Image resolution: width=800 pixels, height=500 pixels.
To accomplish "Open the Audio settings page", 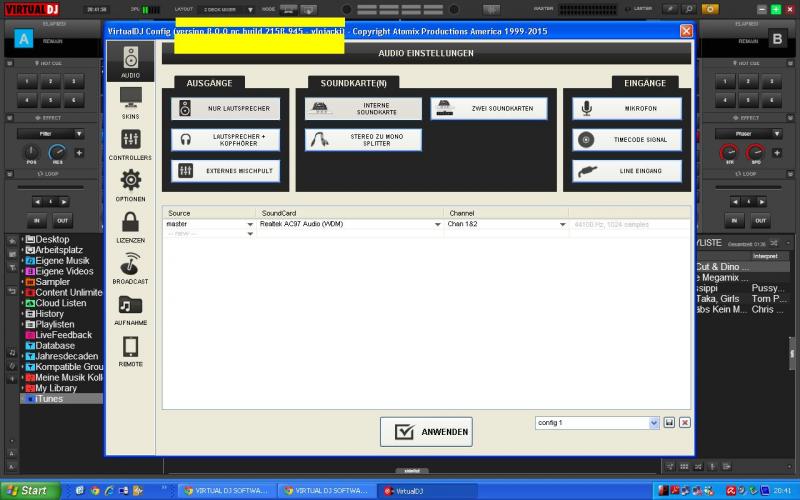I will pyautogui.click(x=131, y=62).
